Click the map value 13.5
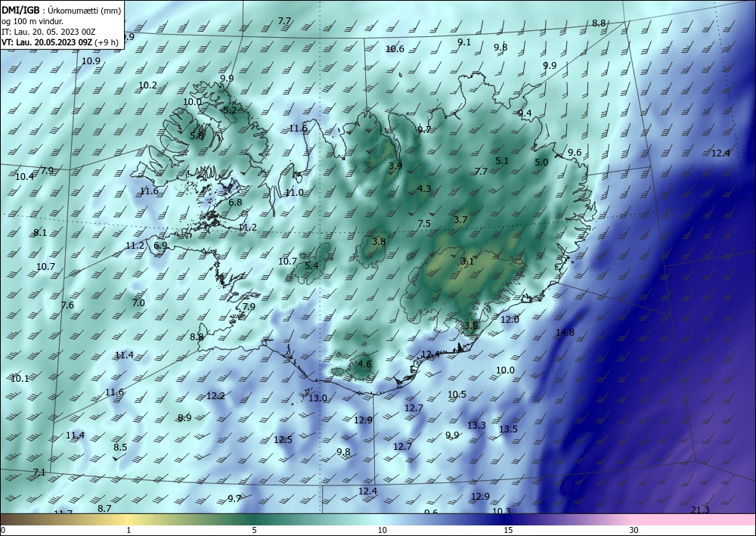 click(x=508, y=429)
